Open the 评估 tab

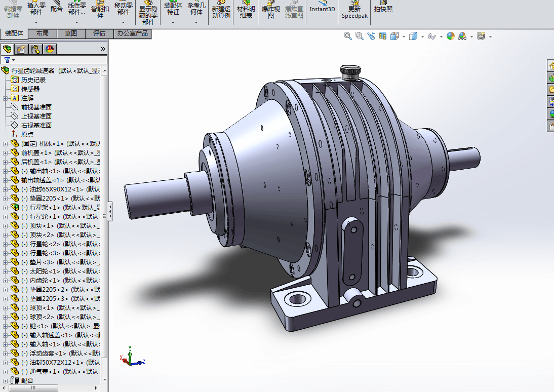click(x=99, y=33)
